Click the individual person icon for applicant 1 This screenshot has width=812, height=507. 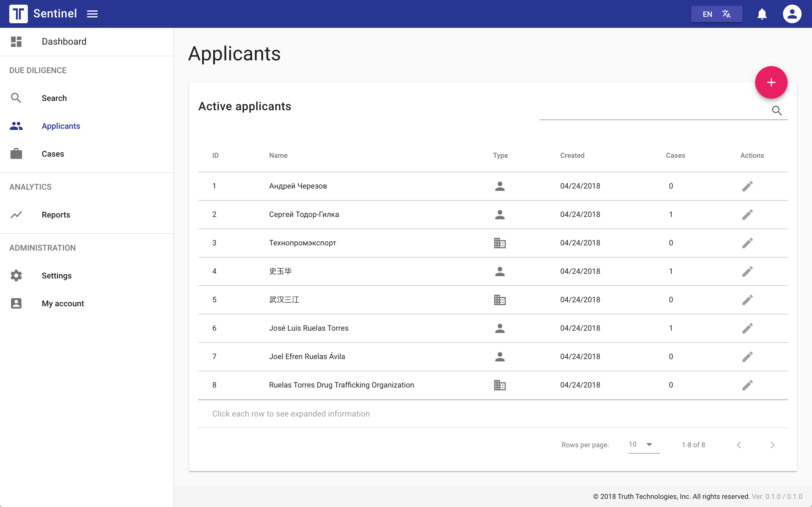pyautogui.click(x=500, y=186)
